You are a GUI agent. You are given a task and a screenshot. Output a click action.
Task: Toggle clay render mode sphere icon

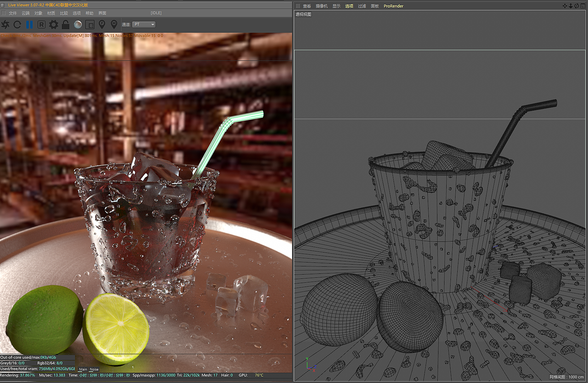(x=78, y=24)
